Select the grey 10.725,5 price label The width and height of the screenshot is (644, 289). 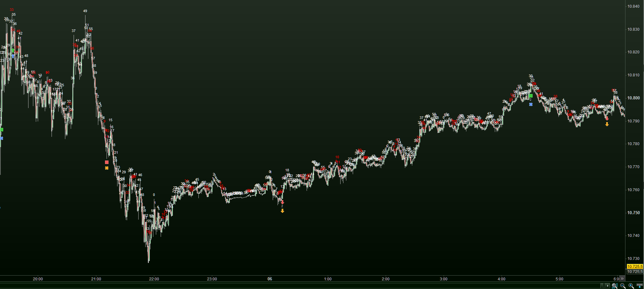pos(635,272)
